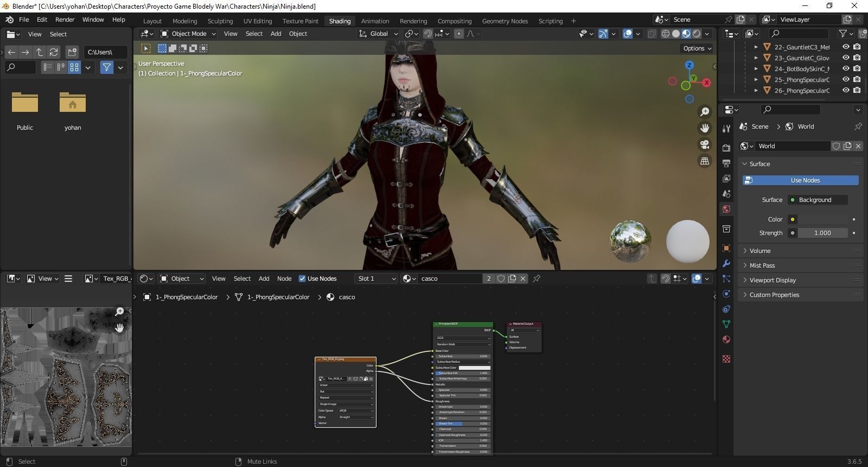Hide 24-_BotBodySkinC object in viewport

click(846, 69)
